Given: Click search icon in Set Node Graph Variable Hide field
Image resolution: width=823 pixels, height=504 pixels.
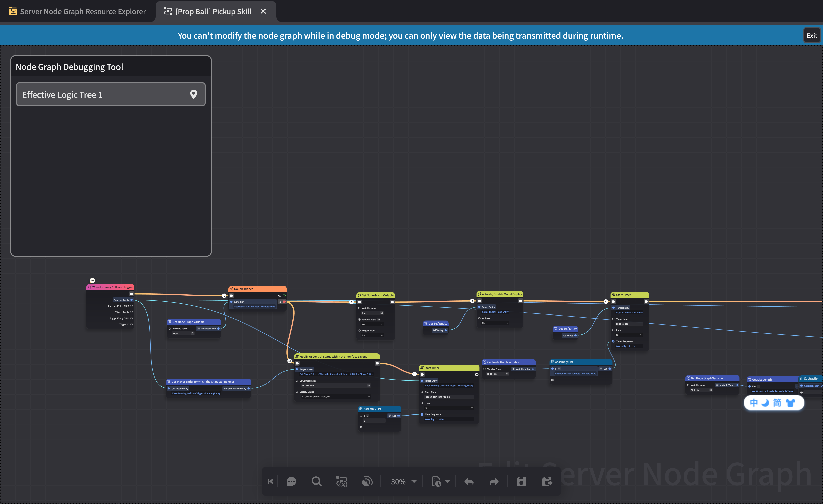Looking at the screenshot, I should pyautogui.click(x=382, y=313).
